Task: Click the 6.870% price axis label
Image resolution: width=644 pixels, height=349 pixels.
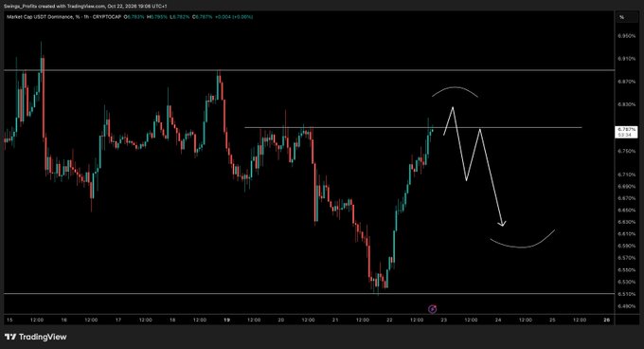Action: click(626, 82)
